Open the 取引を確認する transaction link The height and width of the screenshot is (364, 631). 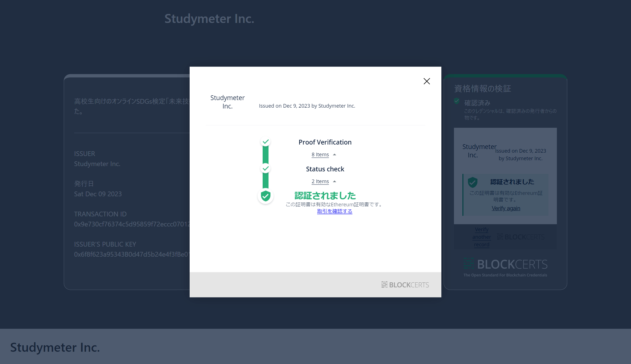point(335,211)
